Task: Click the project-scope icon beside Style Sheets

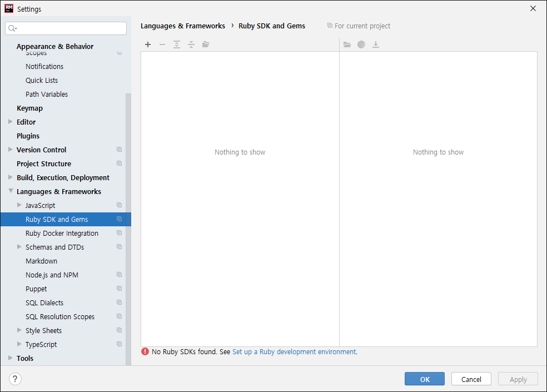Action: pos(120,330)
